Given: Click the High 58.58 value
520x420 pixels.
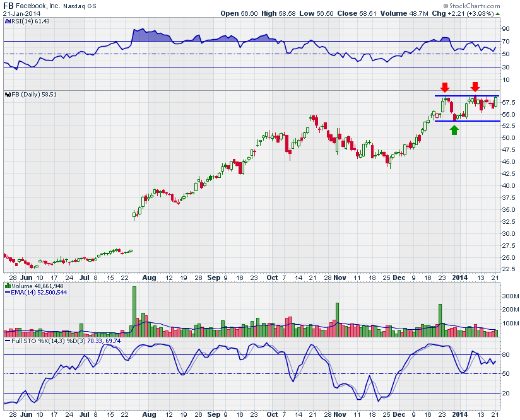Looking at the screenshot, I should (278, 14).
